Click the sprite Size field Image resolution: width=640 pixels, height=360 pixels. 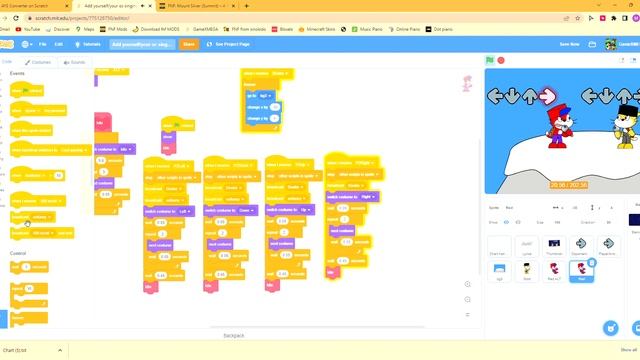pyautogui.click(x=557, y=222)
